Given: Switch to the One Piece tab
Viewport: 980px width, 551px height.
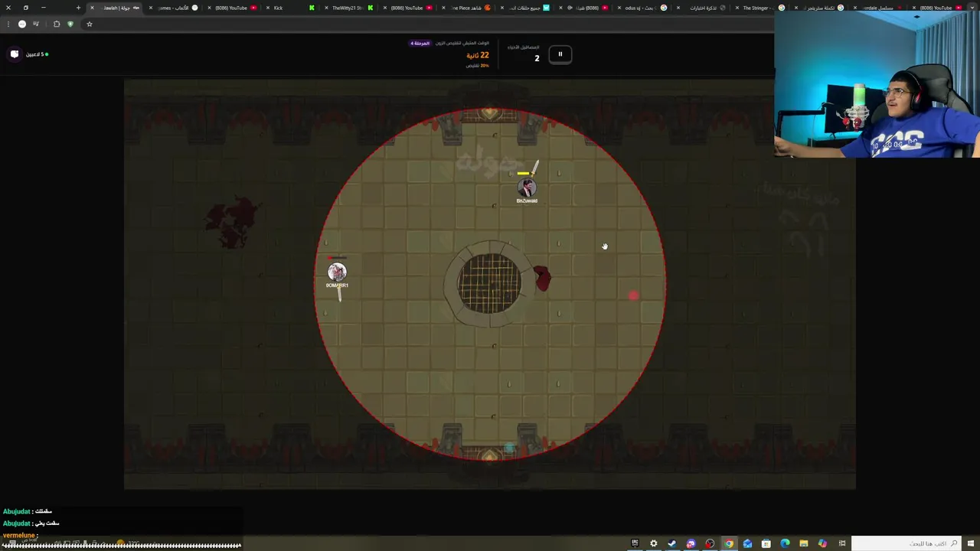Looking at the screenshot, I should pyautogui.click(x=465, y=8).
